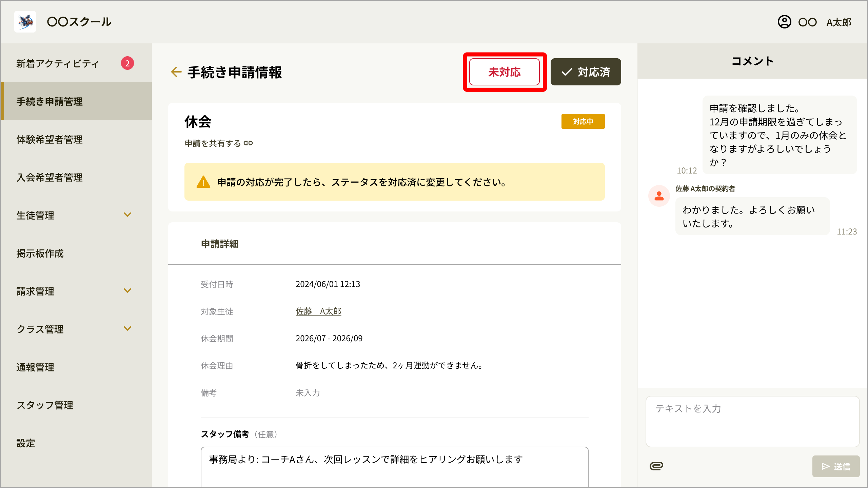The height and width of the screenshot is (488, 868).
Task: Click the 未対応 status button
Action: pos(505,72)
